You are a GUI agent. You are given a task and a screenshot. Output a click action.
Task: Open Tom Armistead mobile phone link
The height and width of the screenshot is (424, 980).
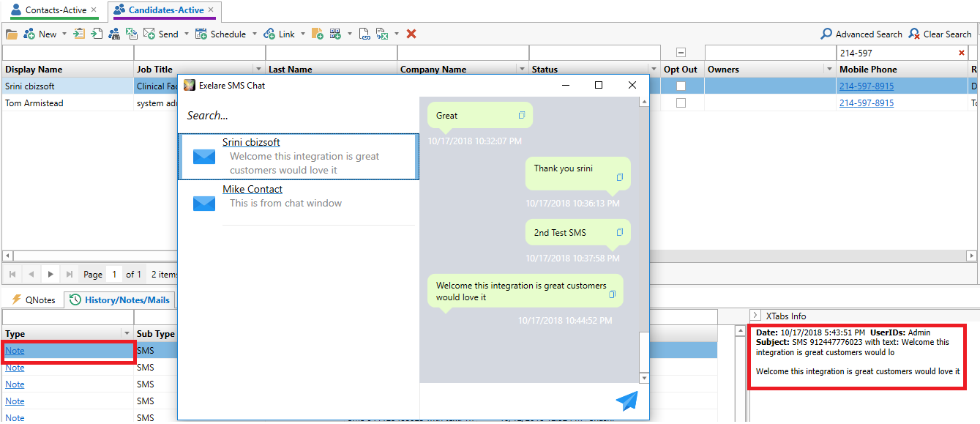(x=867, y=103)
